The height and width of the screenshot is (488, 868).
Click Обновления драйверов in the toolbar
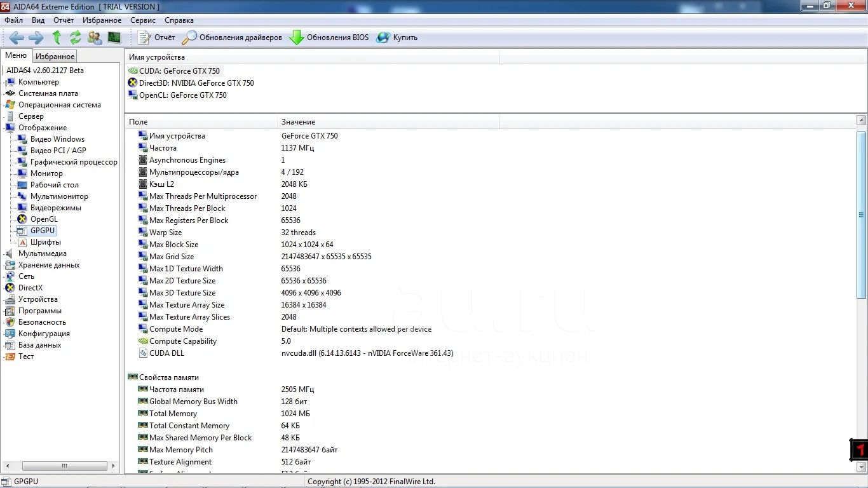pos(233,37)
